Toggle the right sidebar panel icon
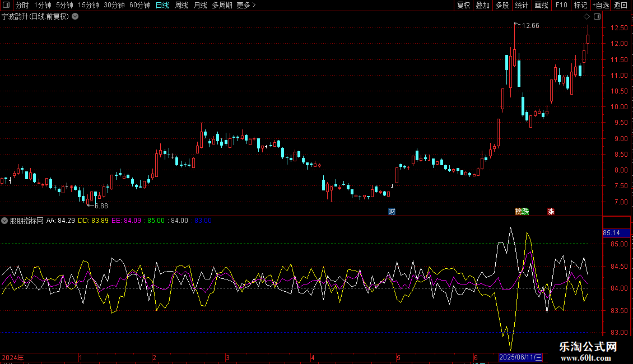This screenshot has height=364, width=633. click(x=597, y=17)
